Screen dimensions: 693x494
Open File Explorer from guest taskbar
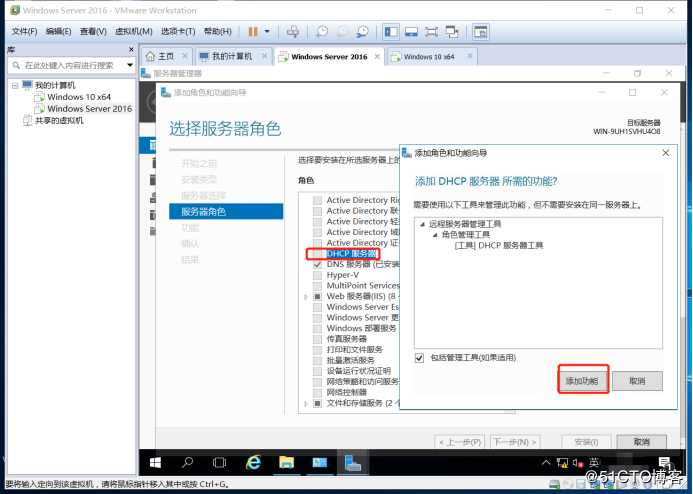286,463
